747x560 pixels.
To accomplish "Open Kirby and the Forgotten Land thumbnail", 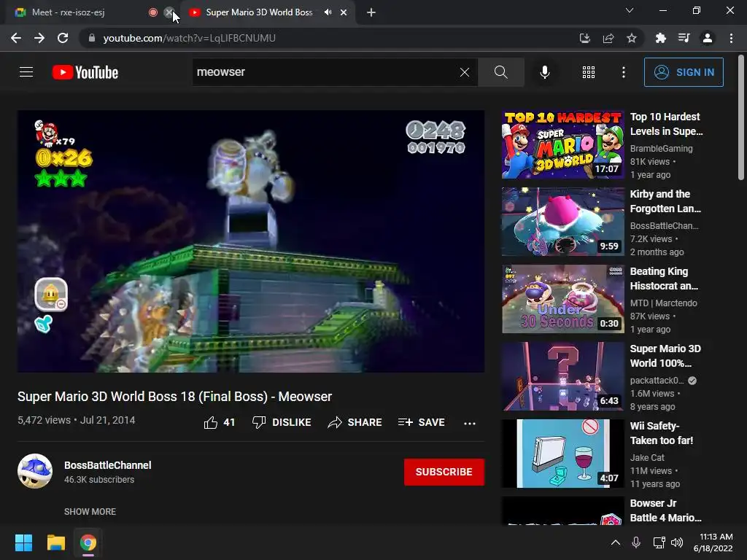I will [563, 222].
